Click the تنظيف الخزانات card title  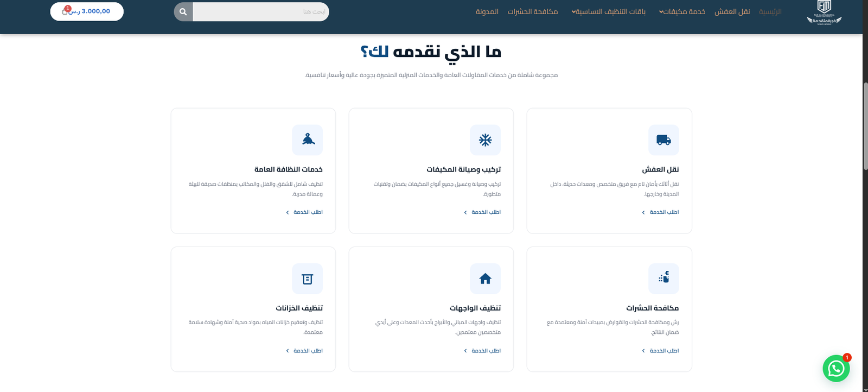click(x=299, y=308)
